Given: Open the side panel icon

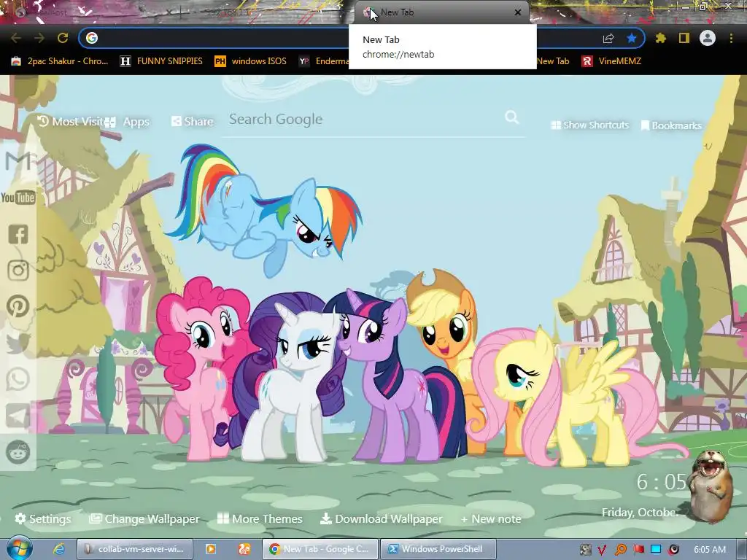Looking at the screenshot, I should [684, 38].
